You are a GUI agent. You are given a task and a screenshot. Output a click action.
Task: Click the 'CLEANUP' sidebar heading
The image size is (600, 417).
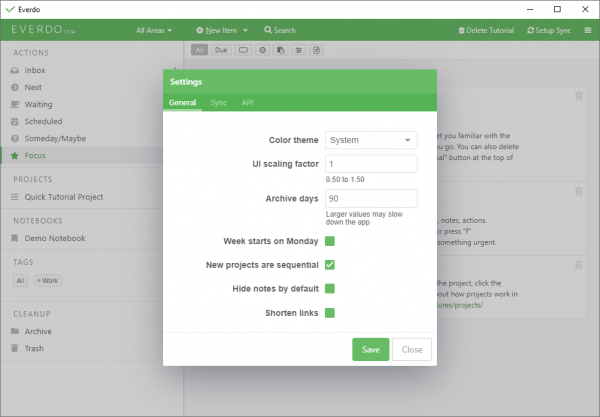(x=32, y=314)
